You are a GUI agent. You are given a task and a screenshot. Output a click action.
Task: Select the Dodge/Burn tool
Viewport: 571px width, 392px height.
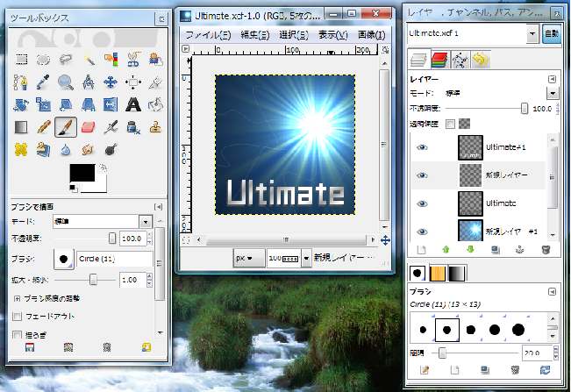[x=111, y=150]
